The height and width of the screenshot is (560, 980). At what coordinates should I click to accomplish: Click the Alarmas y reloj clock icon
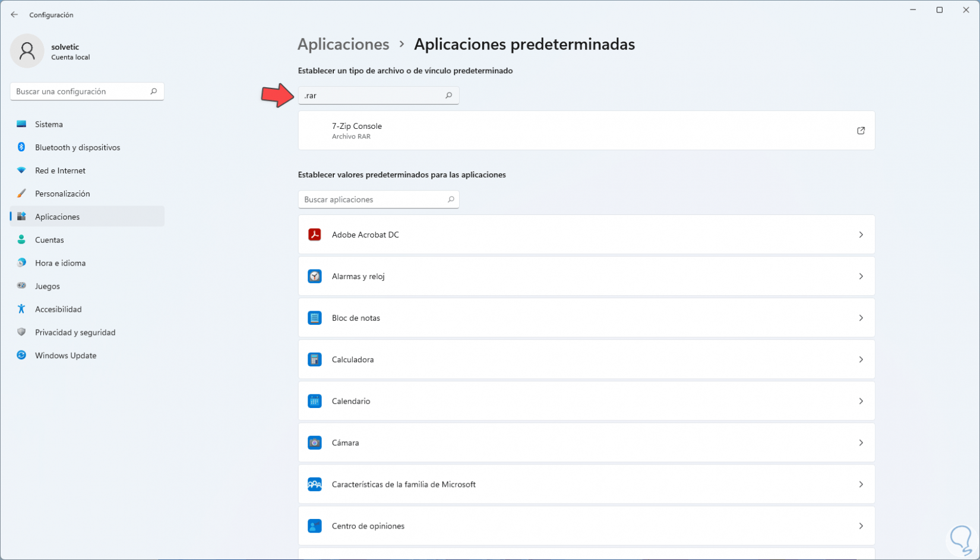(315, 276)
